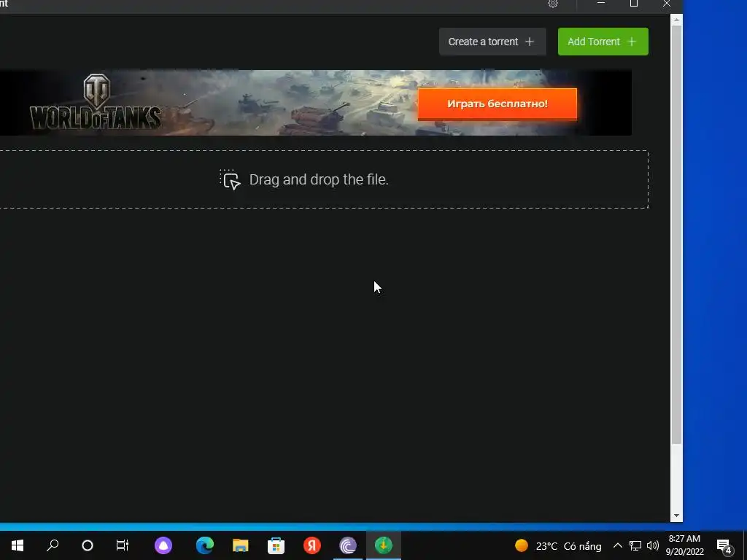Open Task View on the taskbar
This screenshot has width=747, height=560.
click(123, 545)
